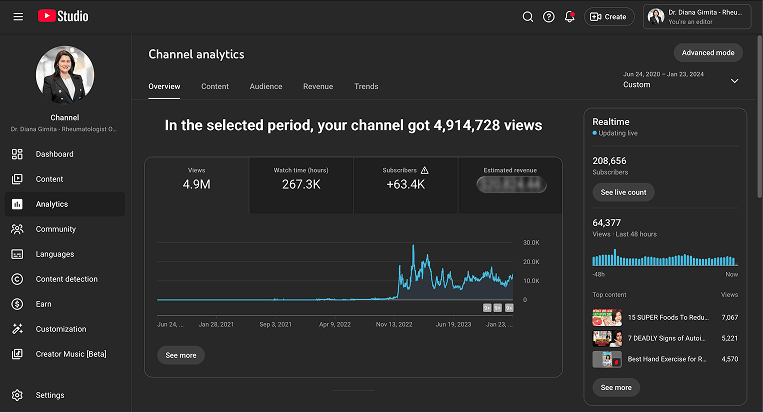Click the Advanced mode button
The image size is (763, 413).
(x=708, y=52)
